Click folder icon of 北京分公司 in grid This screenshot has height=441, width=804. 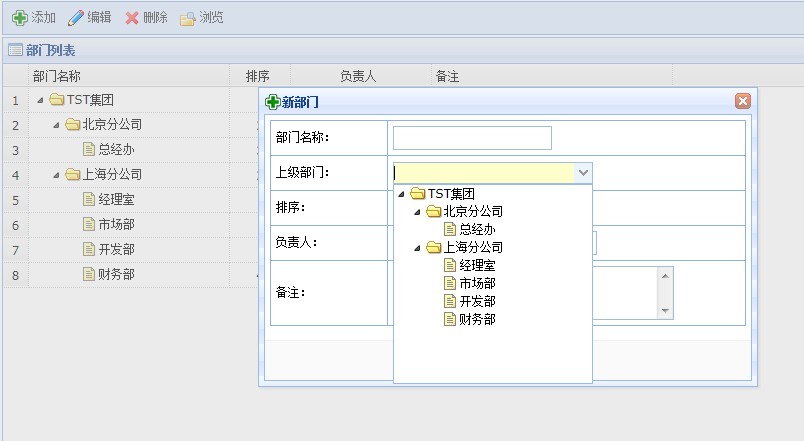tap(73, 124)
